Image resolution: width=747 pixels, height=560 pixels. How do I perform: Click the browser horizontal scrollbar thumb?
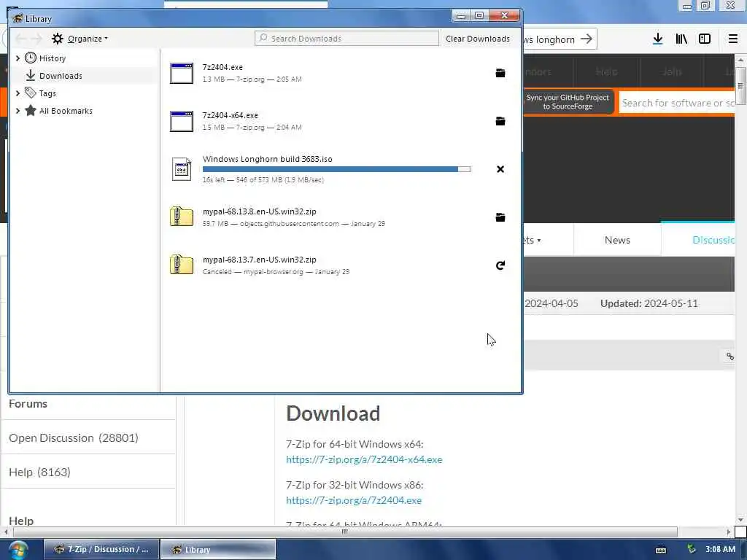pyautogui.click(x=345, y=532)
